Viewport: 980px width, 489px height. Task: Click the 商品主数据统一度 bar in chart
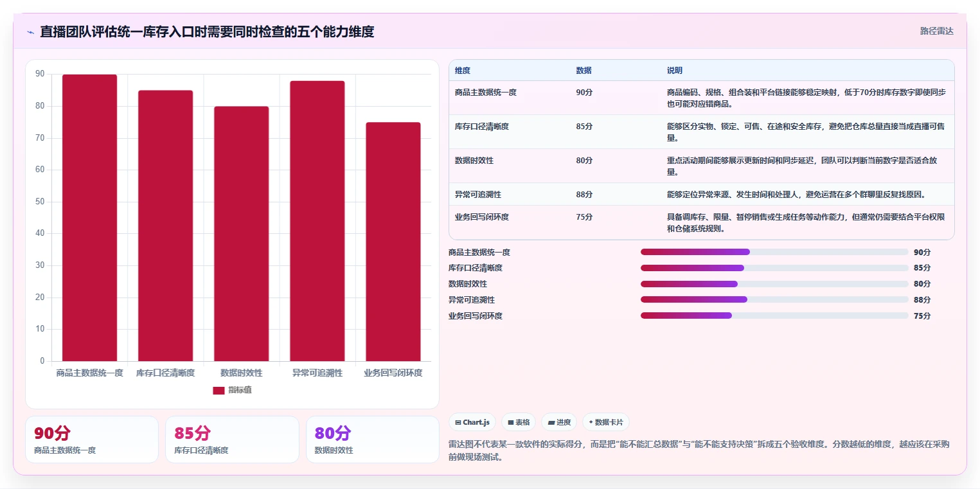[89, 218]
